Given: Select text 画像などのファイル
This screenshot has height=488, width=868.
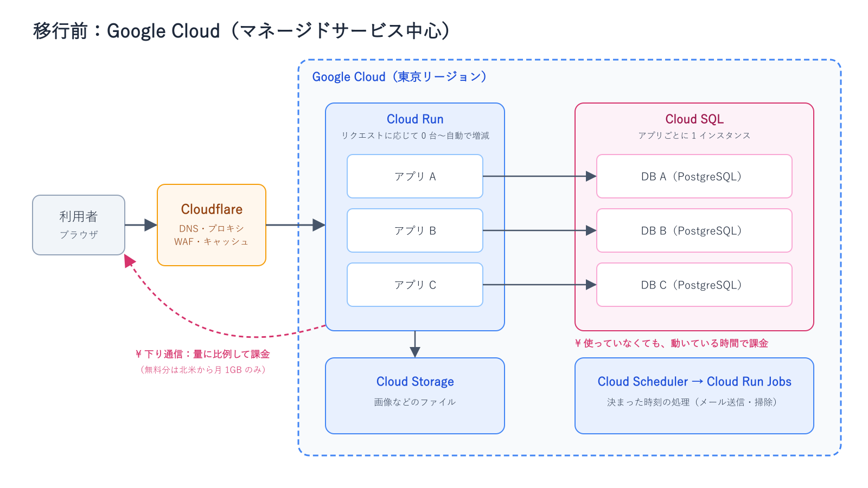Looking at the screenshot, I should pos(415,402).
